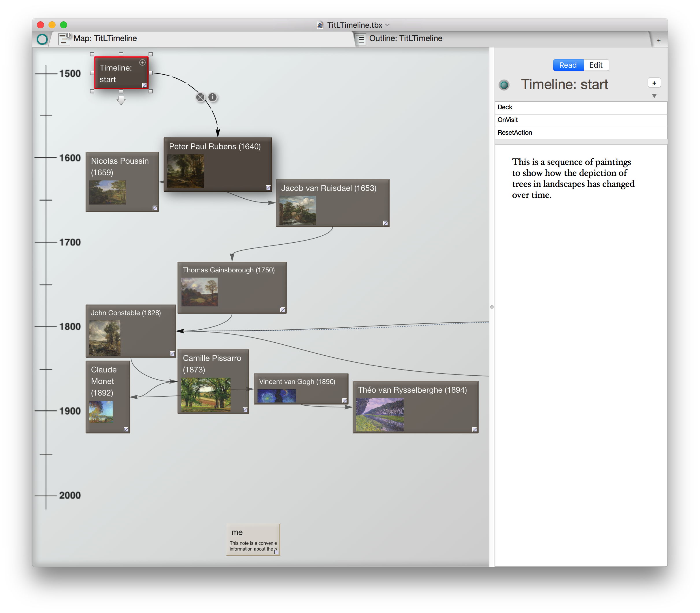Open link info (i) icon

212,97
